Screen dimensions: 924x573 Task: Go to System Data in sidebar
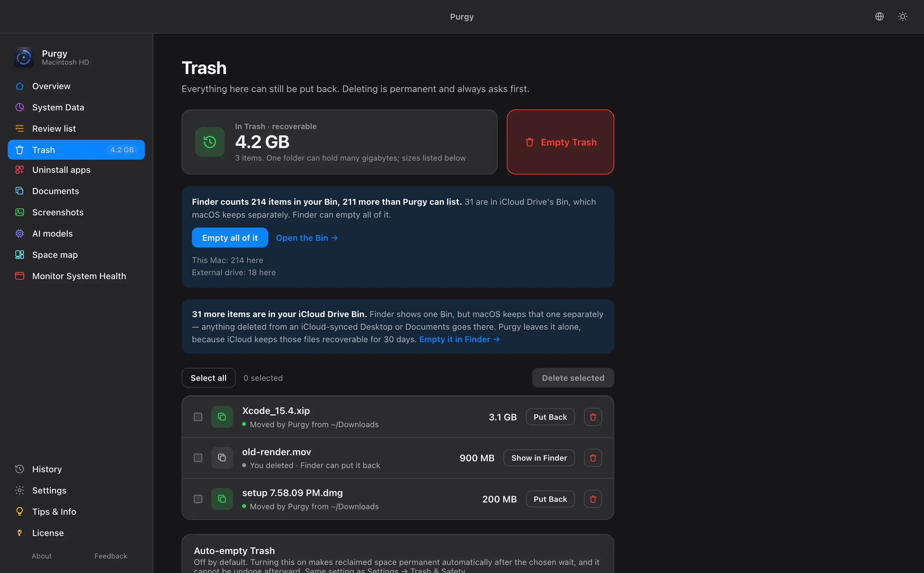coord(76,107)
